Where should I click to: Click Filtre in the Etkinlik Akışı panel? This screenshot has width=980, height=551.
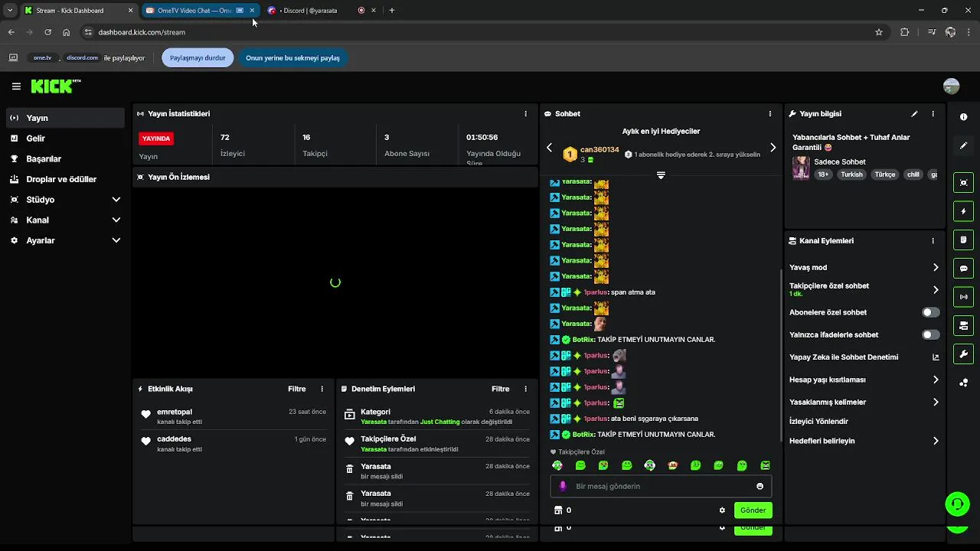[x=297, y=389]
